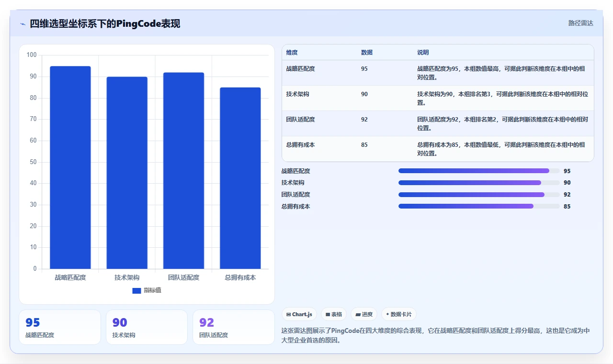Click the 总拥有成本 x-axis label
The width and height of the screenshot is (613, 364).
[240, 277]
